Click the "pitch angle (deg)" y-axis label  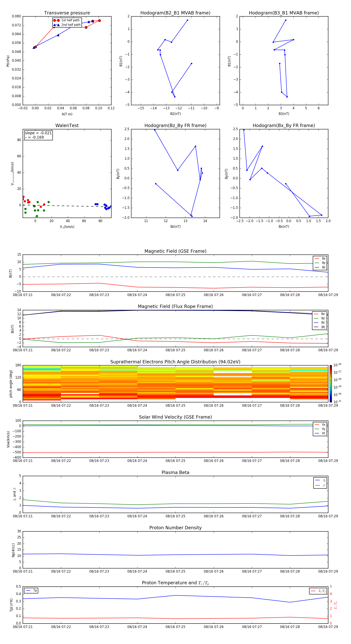(x=11, y=384)
